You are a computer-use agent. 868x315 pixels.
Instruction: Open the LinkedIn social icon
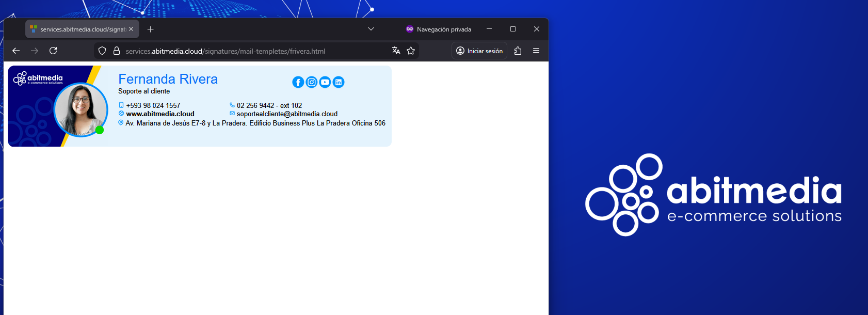338,82
